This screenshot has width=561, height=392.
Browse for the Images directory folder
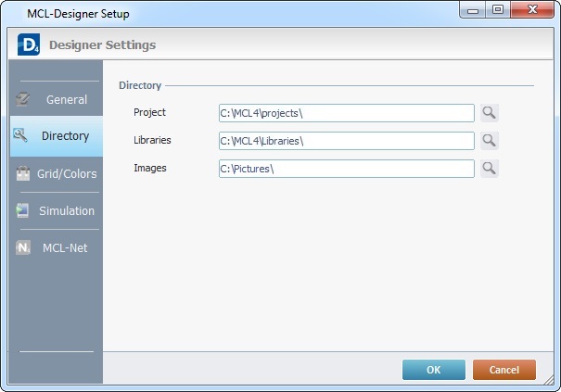point(489,169)
